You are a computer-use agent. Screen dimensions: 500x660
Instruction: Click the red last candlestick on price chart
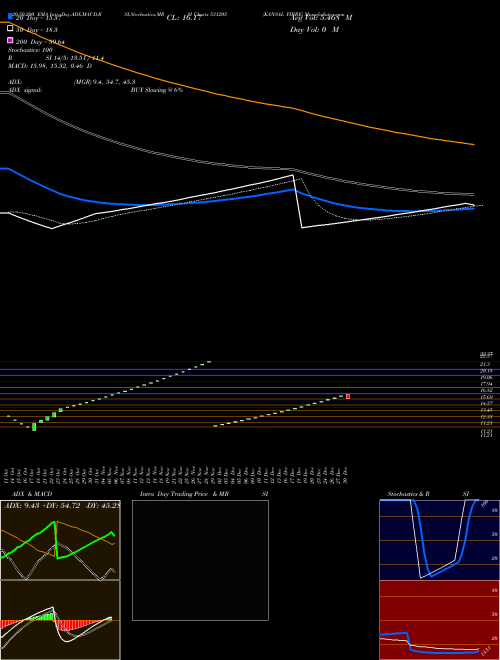(x=348, y=397)
